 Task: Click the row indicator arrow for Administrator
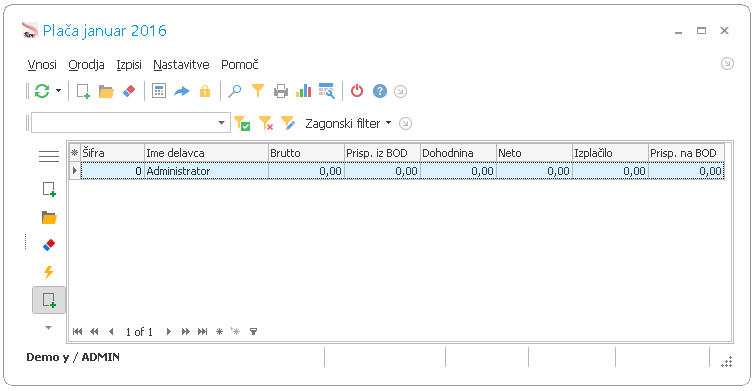pos(75,171)
